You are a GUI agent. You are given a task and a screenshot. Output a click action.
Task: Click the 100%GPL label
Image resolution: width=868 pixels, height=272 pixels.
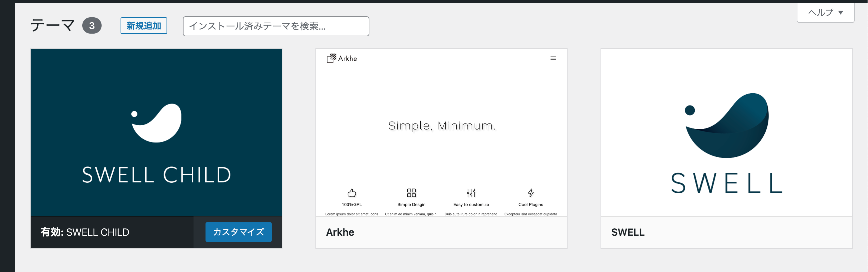(x=352, y=205)
